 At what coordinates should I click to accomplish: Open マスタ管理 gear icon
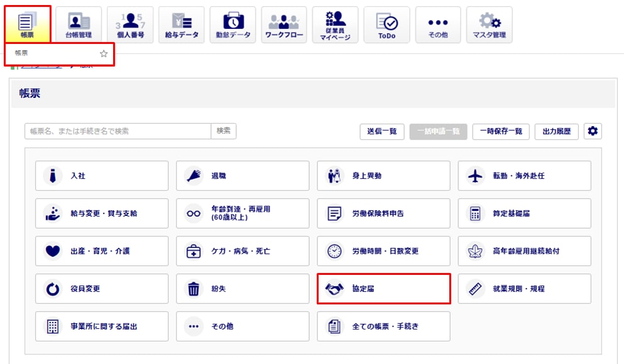point(489,24)
